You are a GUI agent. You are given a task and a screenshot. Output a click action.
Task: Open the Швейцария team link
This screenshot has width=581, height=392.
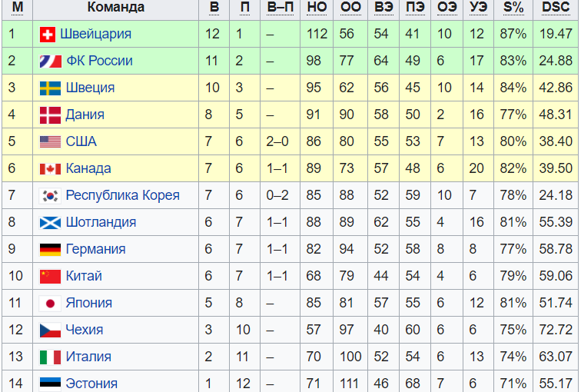(x=95, y=34)
